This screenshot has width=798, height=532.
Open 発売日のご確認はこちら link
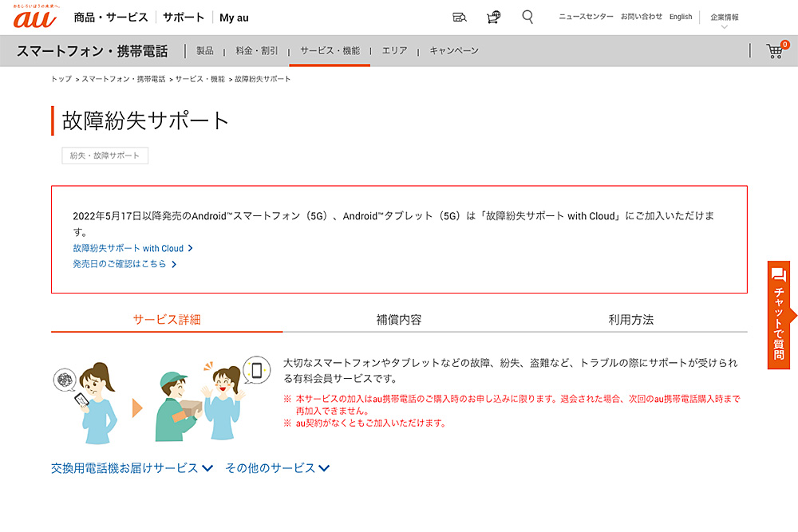119,264
